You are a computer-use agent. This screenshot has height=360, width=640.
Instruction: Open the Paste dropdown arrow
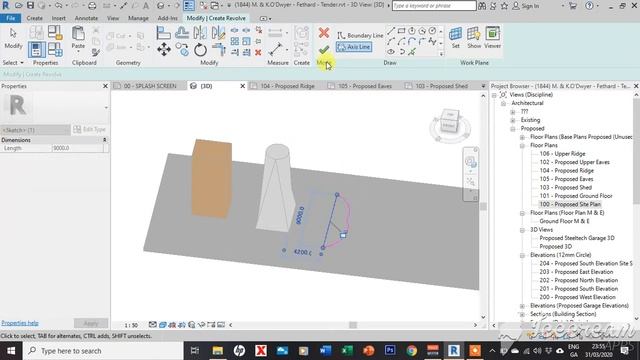coord(78,51)
